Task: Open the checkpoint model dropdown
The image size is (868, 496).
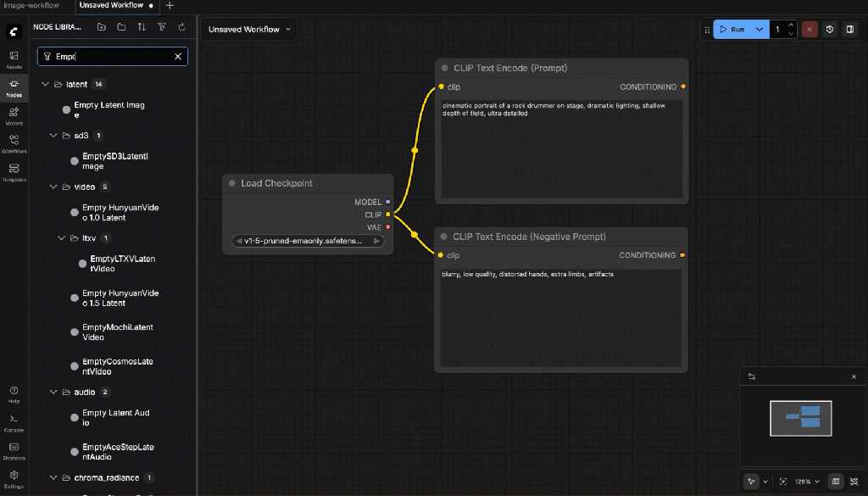Action: coord(307,241)
